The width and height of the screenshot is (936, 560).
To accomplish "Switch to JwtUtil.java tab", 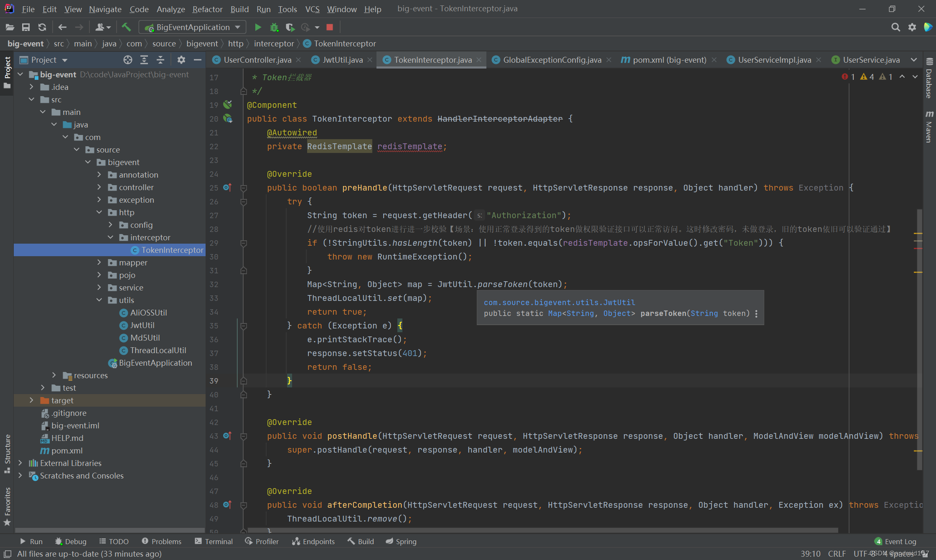I will pos(342,60).
